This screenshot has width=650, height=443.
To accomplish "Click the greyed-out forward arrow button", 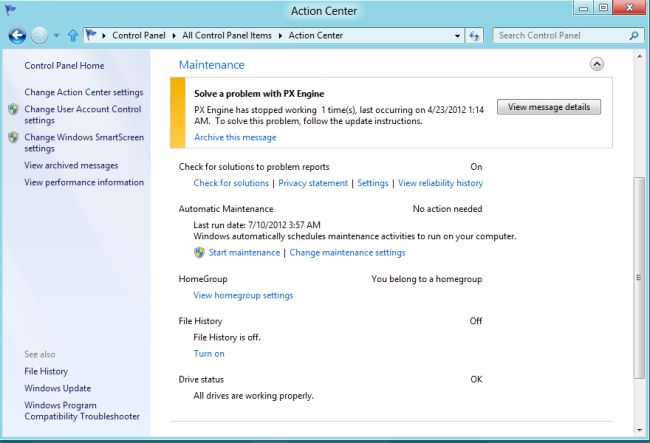I will (x=40, y=36).
